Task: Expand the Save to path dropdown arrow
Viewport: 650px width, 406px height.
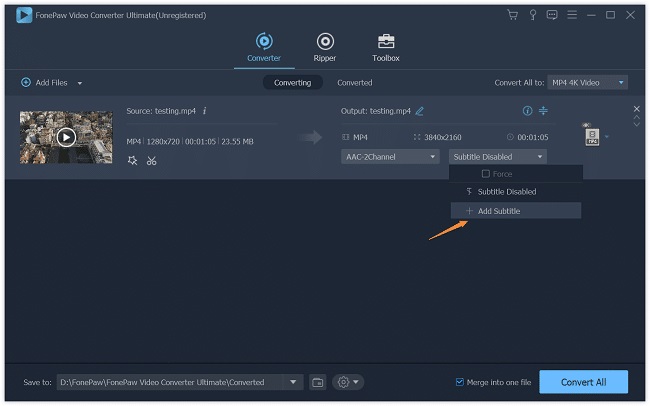Action: [293, 382]
